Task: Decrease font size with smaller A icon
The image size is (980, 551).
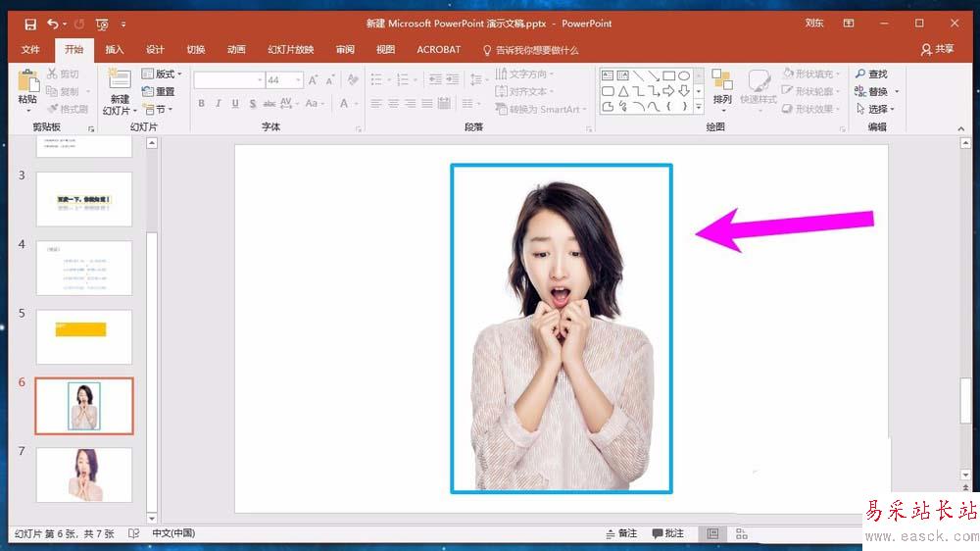Action: coord(330,80)
